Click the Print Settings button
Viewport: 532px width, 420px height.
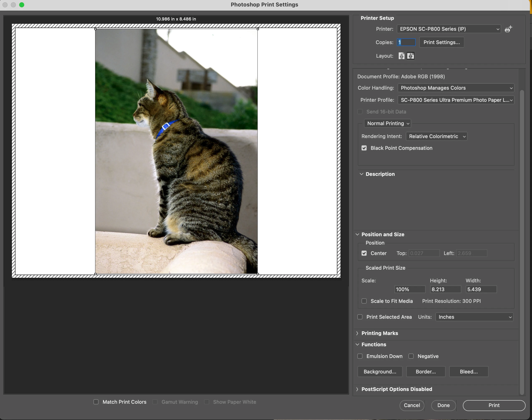pyautogui.click(x=441, y=42)
